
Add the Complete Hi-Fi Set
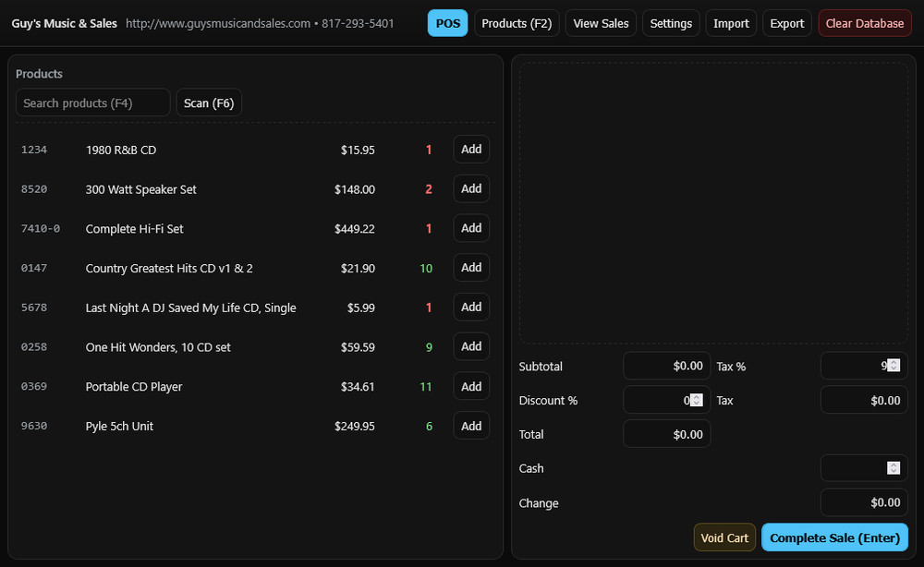pos(471,228)
